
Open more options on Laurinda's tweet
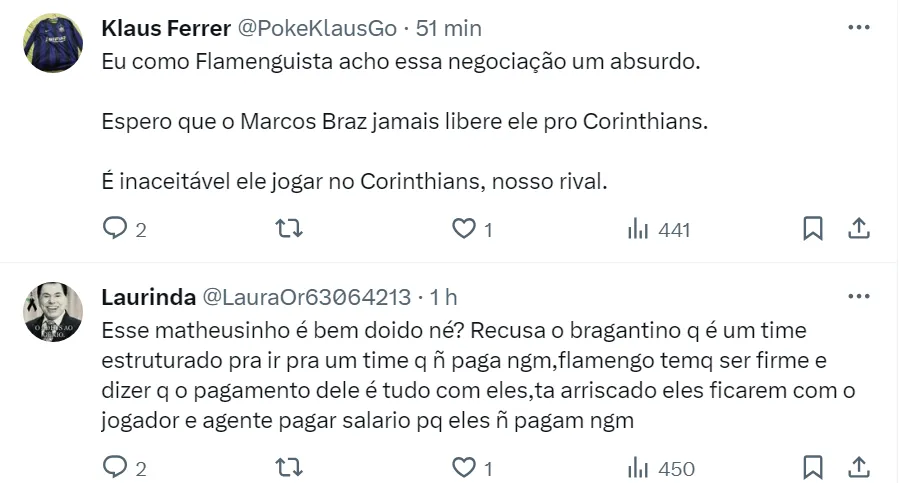(x=858, y=296)
